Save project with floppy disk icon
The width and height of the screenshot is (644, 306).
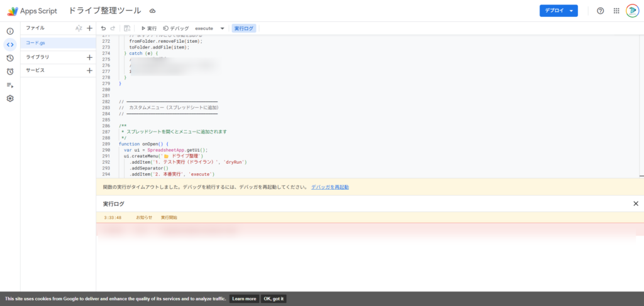pyautogui.click(x=127, y=28)
